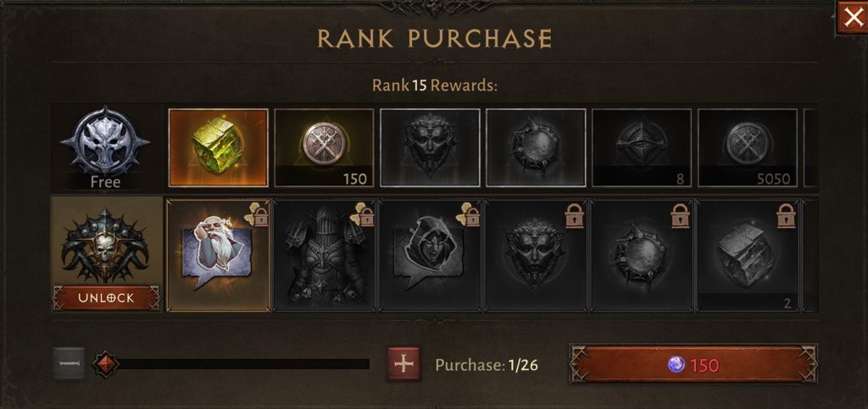868x409 pixels.
Task: Select the glowing green cube reward
Action: tap(218, 147)
